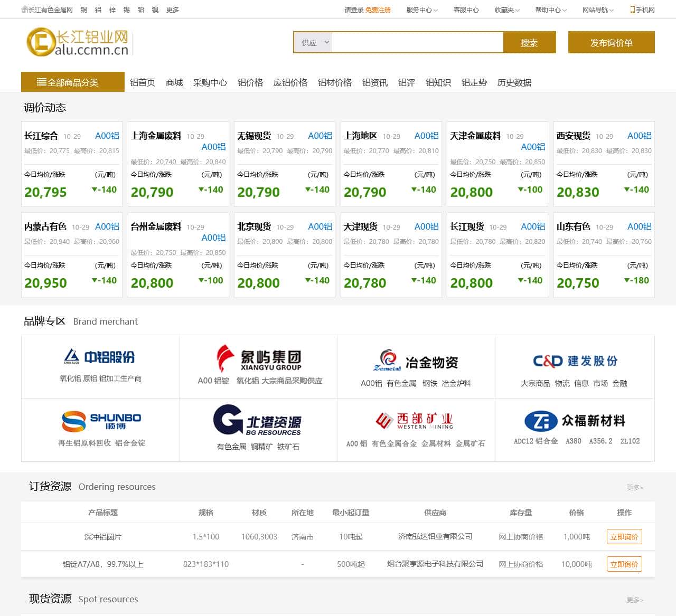Click 立即询价 for 深冲铝圆片
Viewport: 676px width, 616px height.
[x=624, y=536]
